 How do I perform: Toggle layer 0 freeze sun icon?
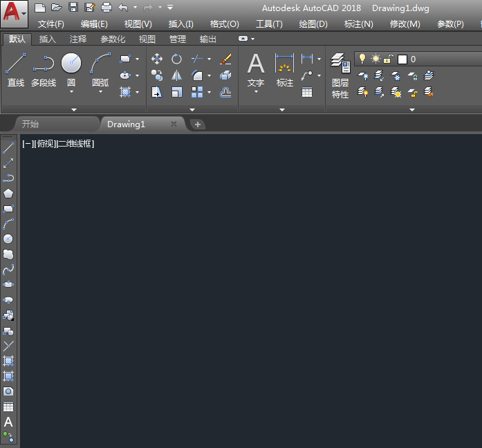376,59
